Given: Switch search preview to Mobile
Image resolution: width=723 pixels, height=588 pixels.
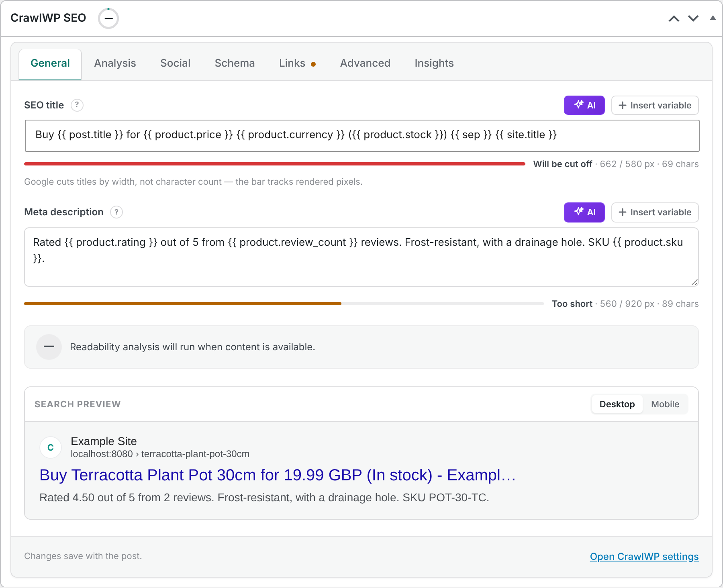Looking at the screenshot, I should coord(665,404).
